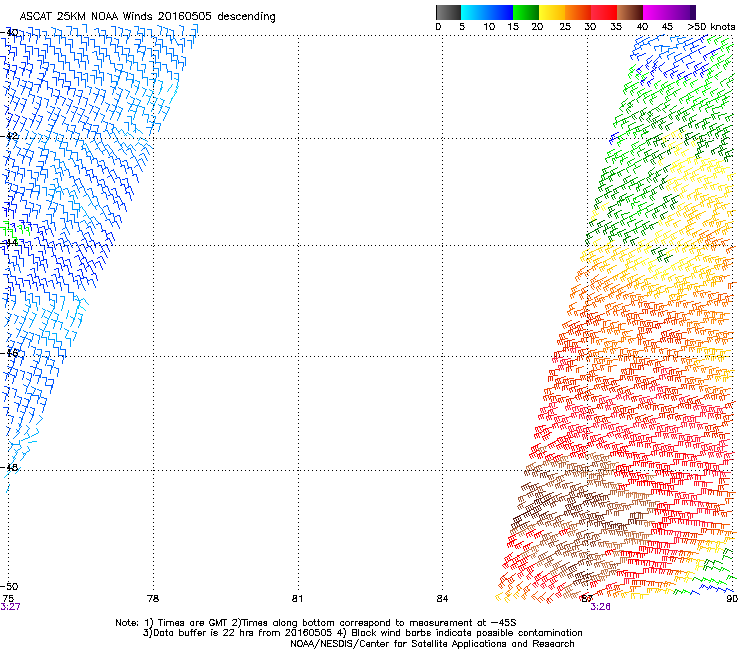Click the 'NOAA/NESDIS/Center for Satellite Applications and Research' credit
Viewport: 740px width, 650px height.
click(x=432, y=644)
